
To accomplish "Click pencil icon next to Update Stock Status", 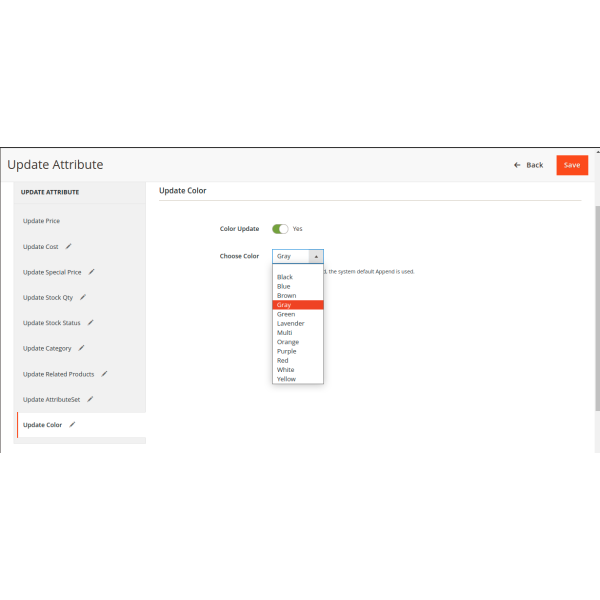I will click(90, 323).
